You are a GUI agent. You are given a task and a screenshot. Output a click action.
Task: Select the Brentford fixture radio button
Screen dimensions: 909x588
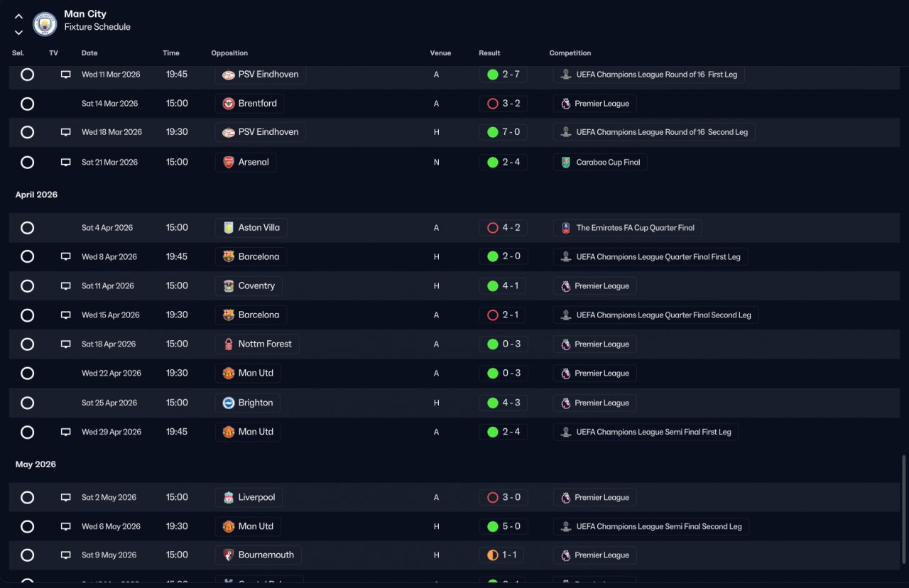click(x=27, y=104)
